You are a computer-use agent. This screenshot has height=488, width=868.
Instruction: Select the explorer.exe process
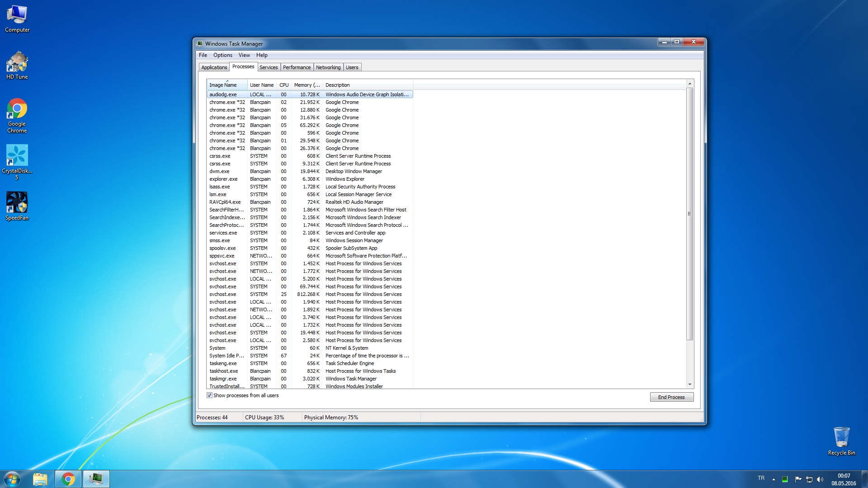click(x=310, y=179)
